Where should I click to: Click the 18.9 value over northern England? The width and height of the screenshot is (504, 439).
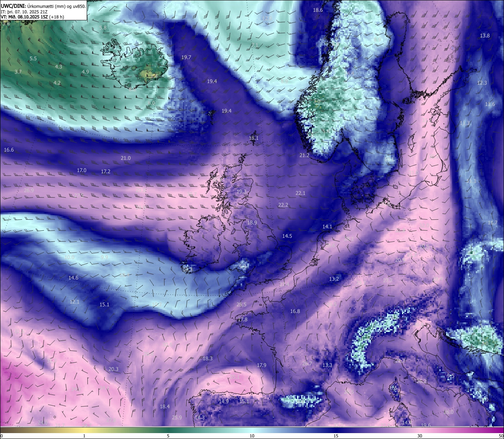pyautogui.click(x=252, y=223)
